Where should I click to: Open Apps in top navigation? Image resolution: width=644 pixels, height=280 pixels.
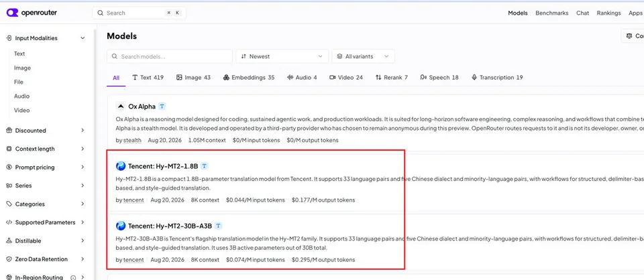click(635, 13)
